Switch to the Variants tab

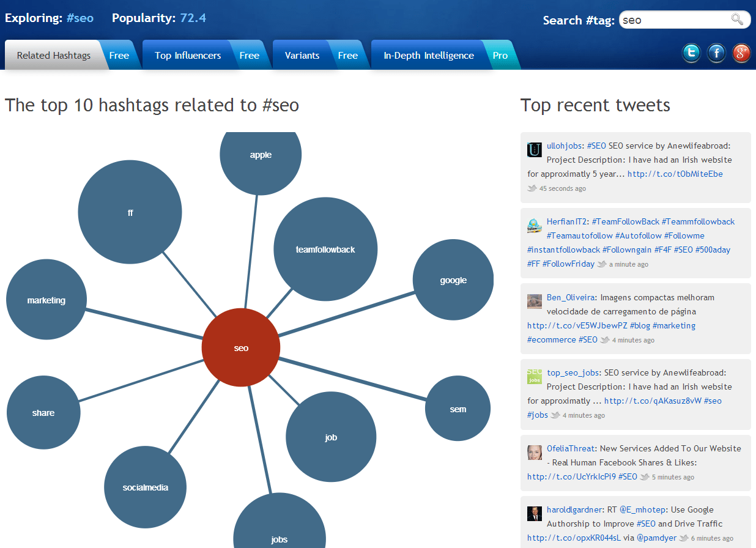pyautogui.click(x=302, y=55)
